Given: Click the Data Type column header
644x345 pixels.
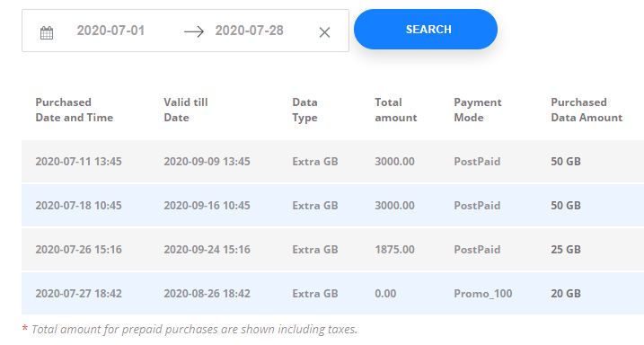Looking at the screenshot, I should [304, 110].
